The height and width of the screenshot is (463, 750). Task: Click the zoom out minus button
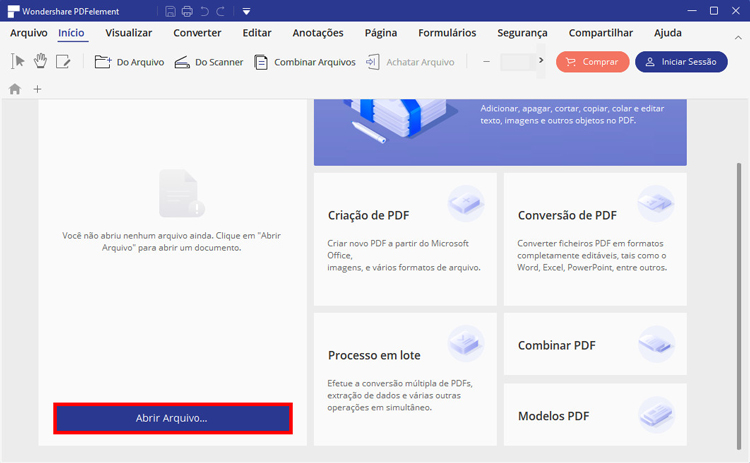pyautogui.click(x=486, y=62)
